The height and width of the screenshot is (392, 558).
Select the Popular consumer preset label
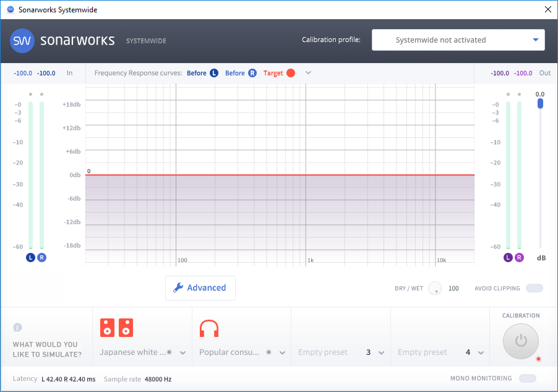229,352
